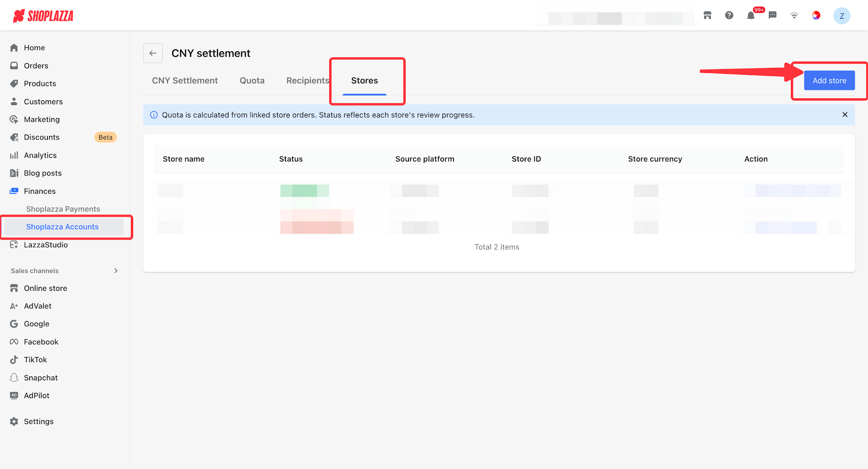The width and height of the screenshot is (868, 469).
Task: Open the chat messages icon
Action: pos(773,15)
